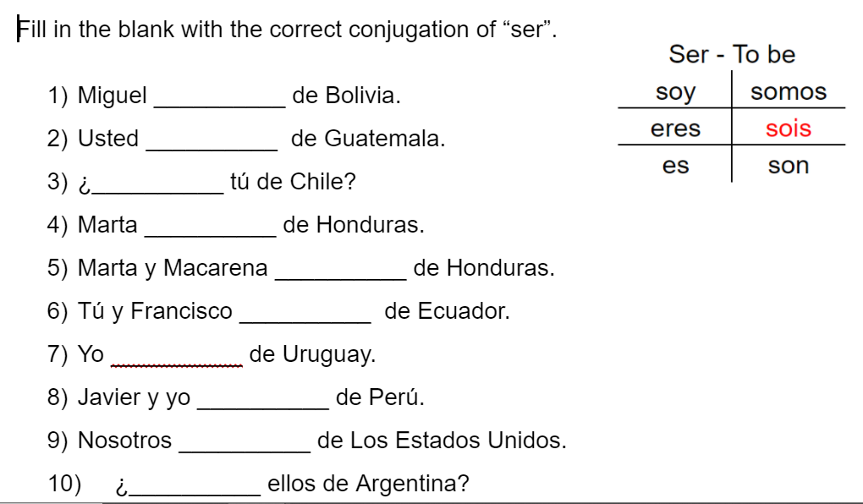The height and width of the screenshot is (504, 863).
Task: Place cursor in blank after "Javier y yo"
Action: click(263, 400)
